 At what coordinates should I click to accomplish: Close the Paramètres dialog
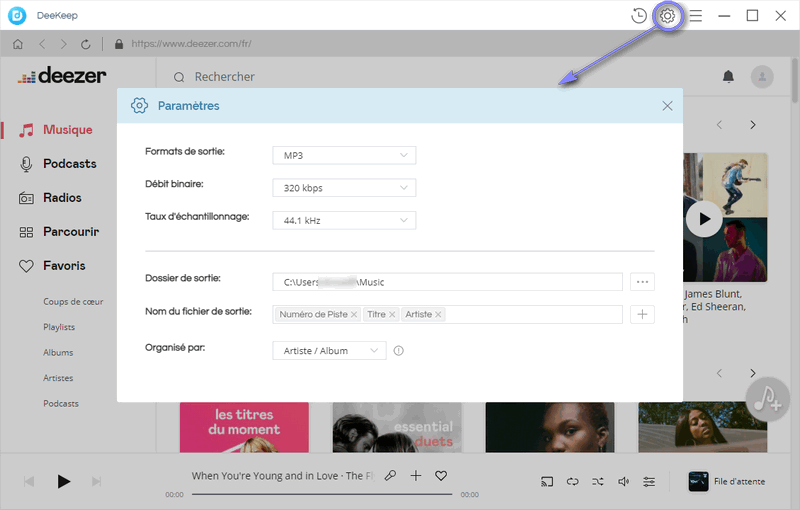(x=667, y=106)
